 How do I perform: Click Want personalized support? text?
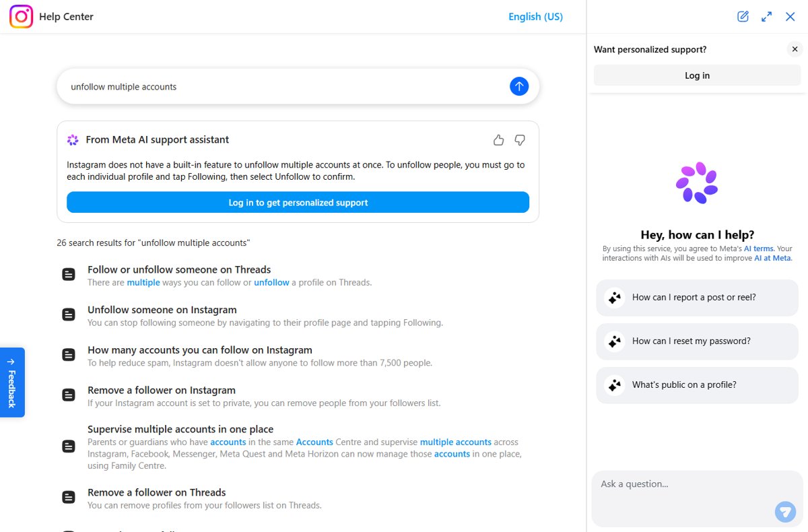pyautogui.click(x=650, y=49)
